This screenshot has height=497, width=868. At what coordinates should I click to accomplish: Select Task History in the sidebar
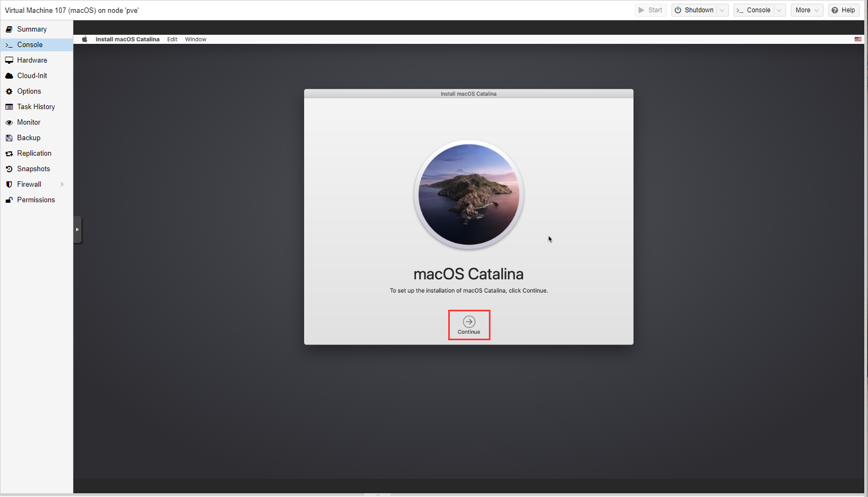pyautogui.click(x=36, y=107)
